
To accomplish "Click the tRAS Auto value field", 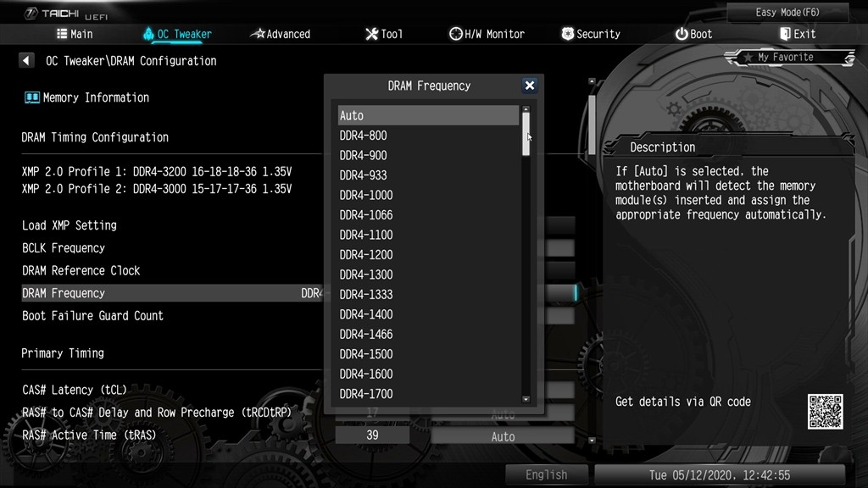I will [503, 436].
